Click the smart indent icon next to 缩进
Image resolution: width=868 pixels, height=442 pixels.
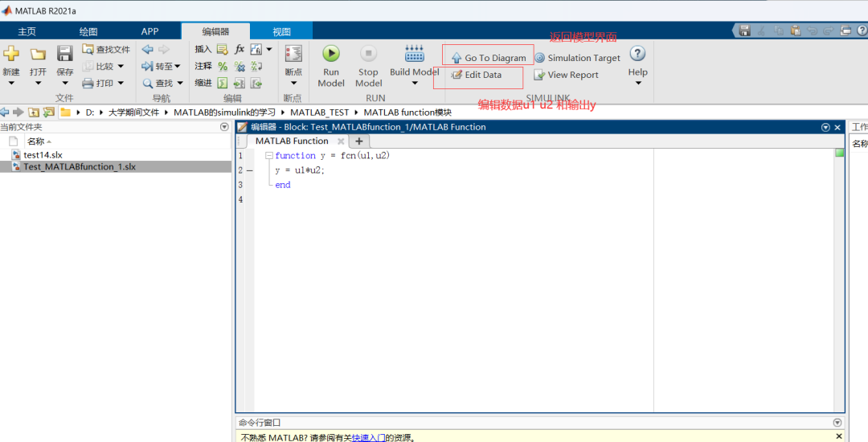pos(223,84)
